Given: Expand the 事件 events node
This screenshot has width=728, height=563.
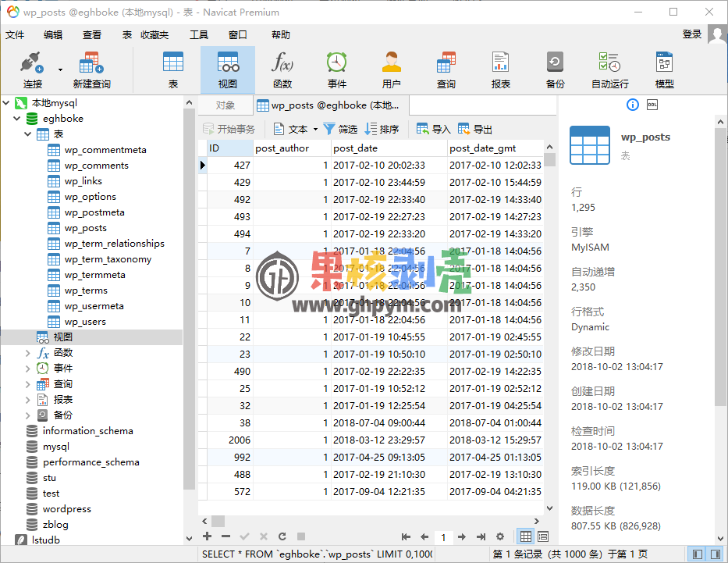Looking at the screenshot, I should [28, 369].
